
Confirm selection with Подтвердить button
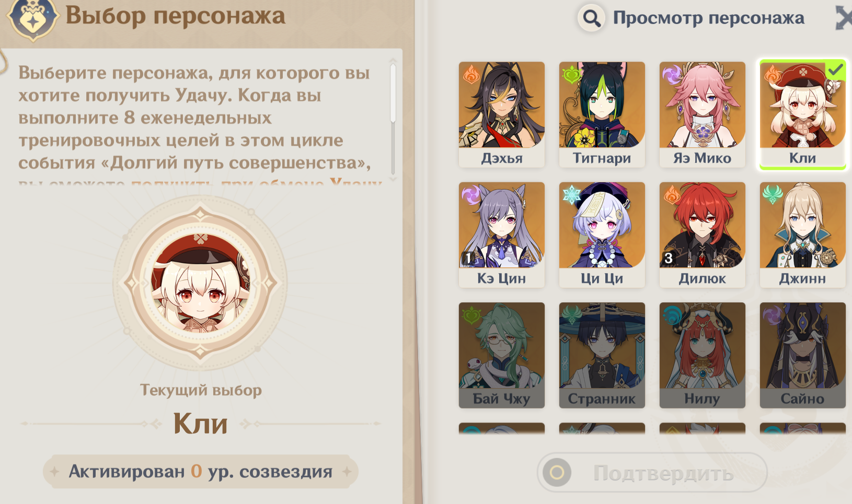(652, 473)
